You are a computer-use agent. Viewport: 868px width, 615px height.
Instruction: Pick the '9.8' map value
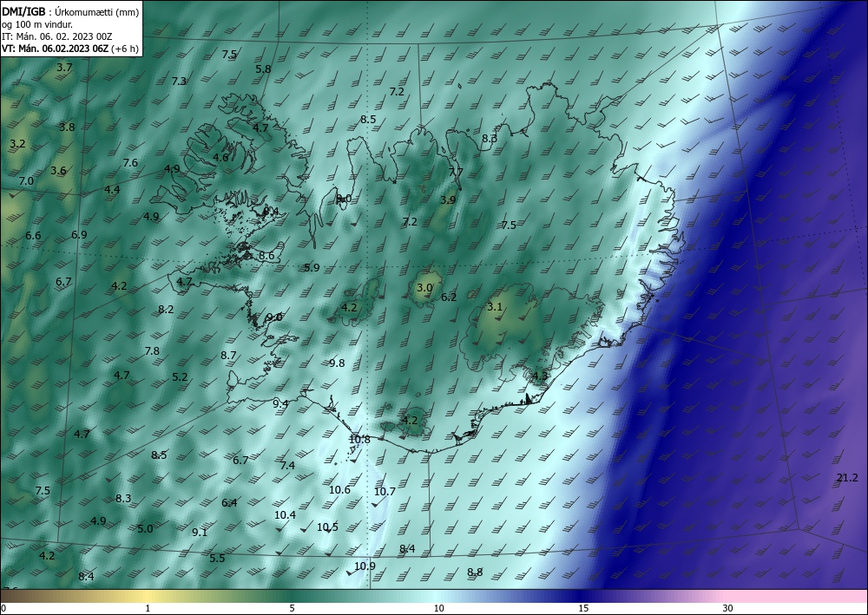[337, 363]
